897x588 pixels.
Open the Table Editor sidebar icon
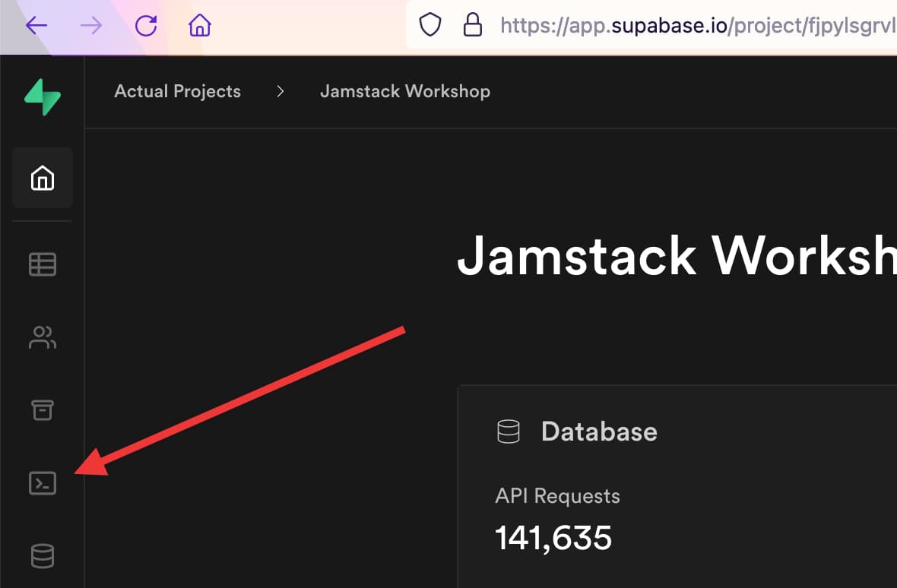(x=43, y=264)
